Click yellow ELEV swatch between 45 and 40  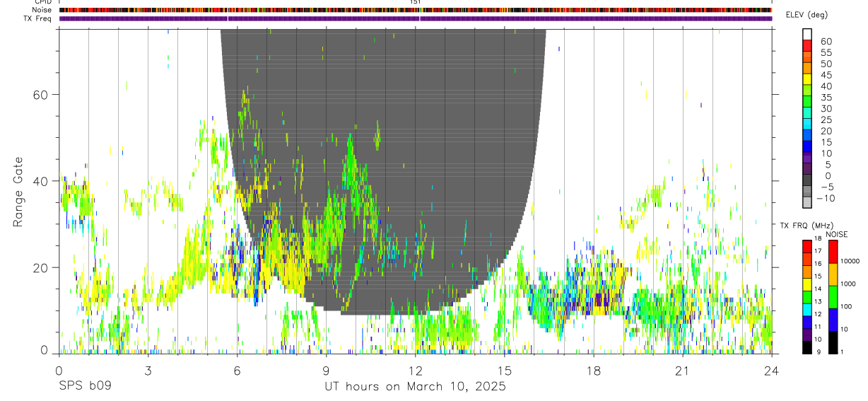[807, 79]
